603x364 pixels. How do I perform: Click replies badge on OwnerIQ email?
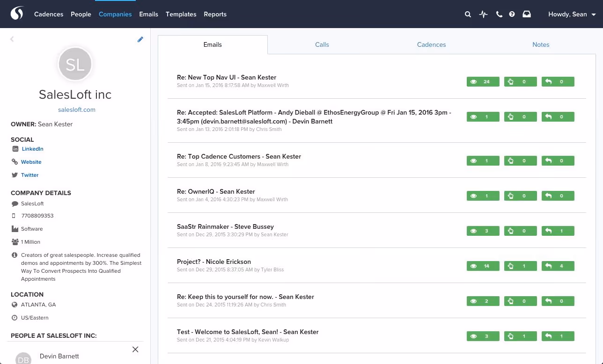(x=558, y=196)
